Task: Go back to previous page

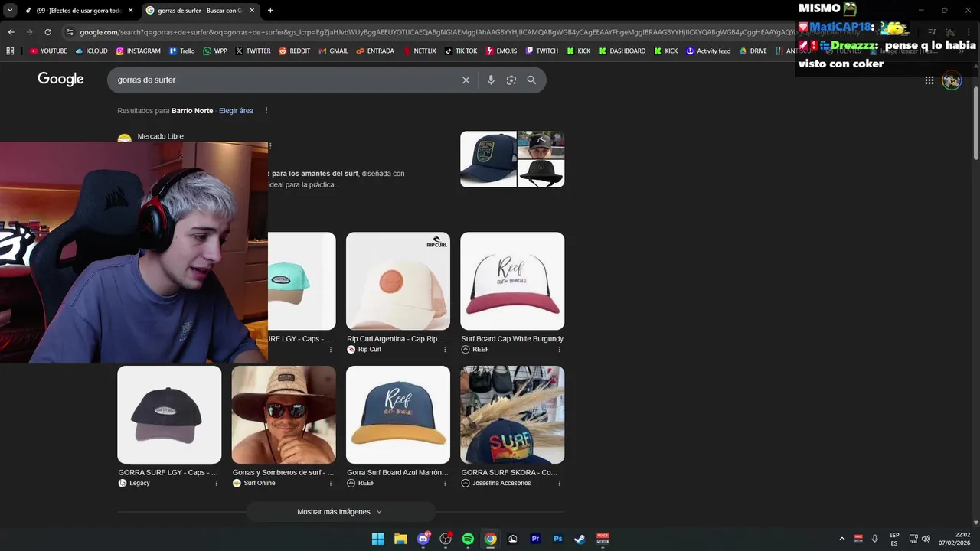Action: click(11, 32)
